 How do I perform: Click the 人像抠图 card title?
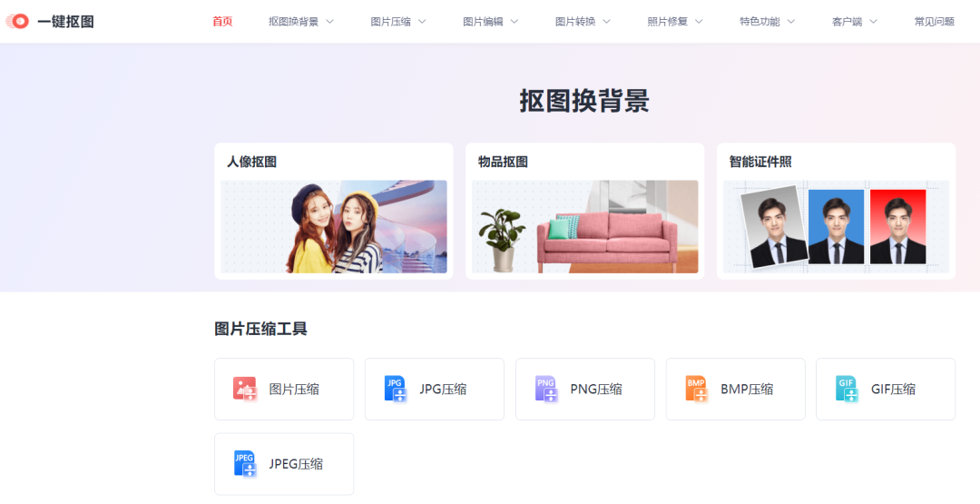pyautogui.click(x=252, y=162)
